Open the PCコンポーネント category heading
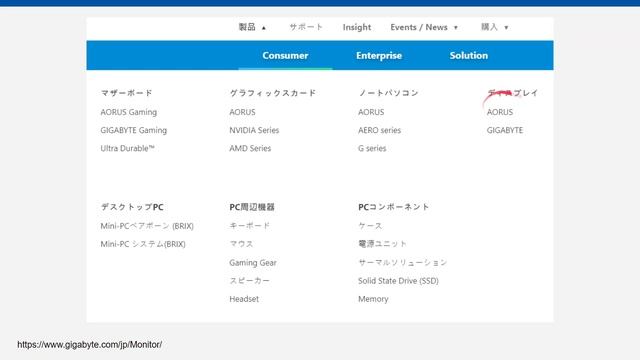 393,207
